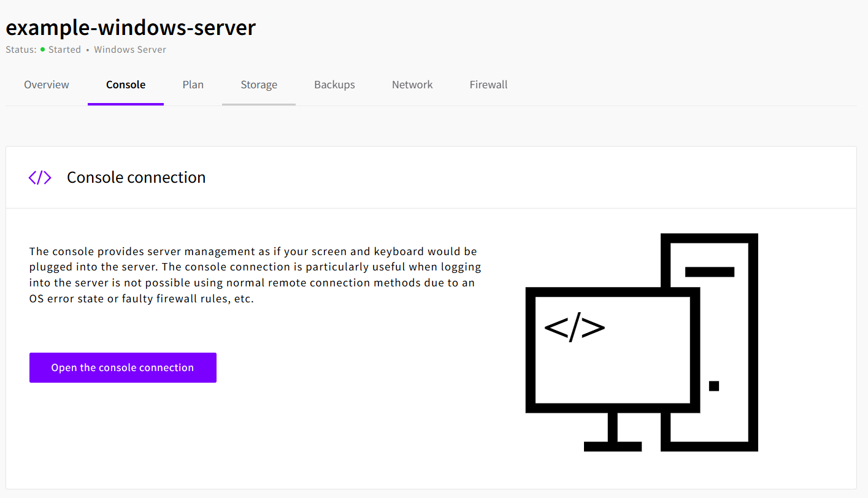
Task: Click the green status dot
Action: (43, 50)
